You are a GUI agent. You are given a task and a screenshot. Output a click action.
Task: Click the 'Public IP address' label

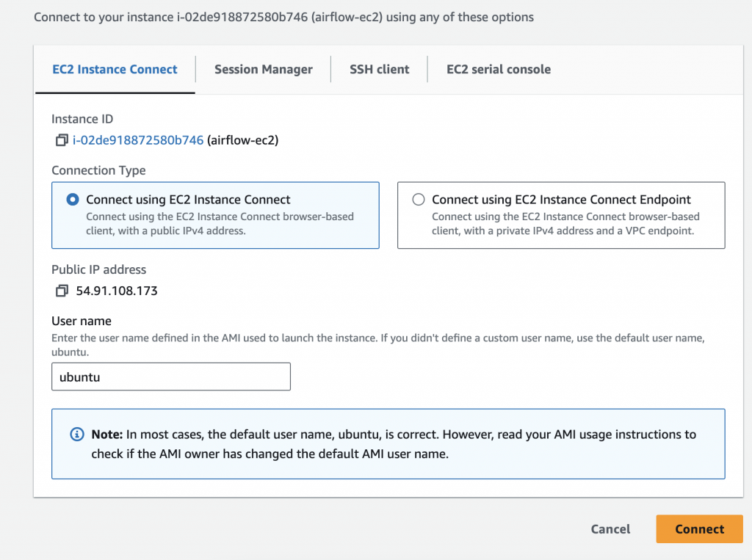[x=98, y=269]
